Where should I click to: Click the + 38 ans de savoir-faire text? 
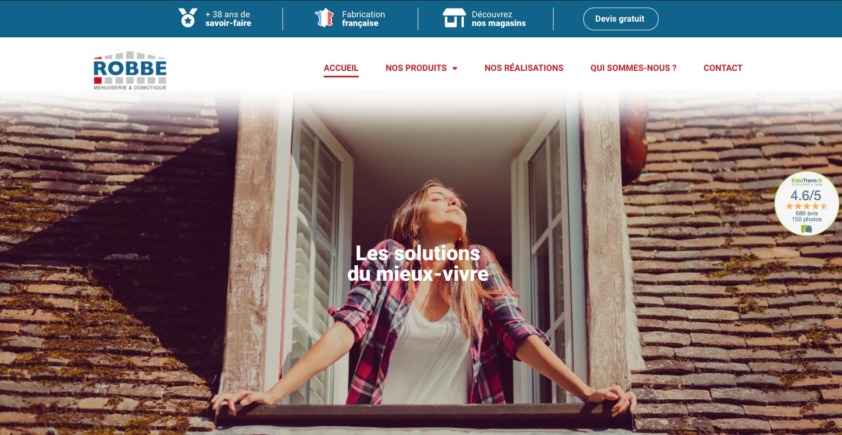coord(228,19)
